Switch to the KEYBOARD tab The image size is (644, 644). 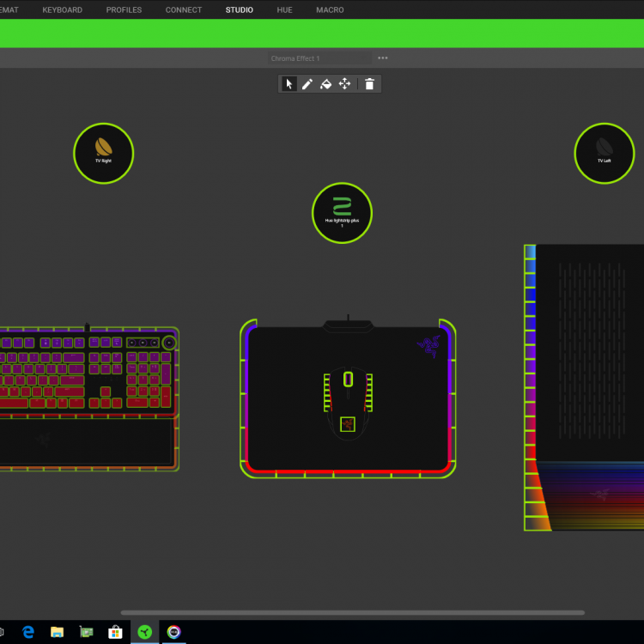tap(63, 10)
